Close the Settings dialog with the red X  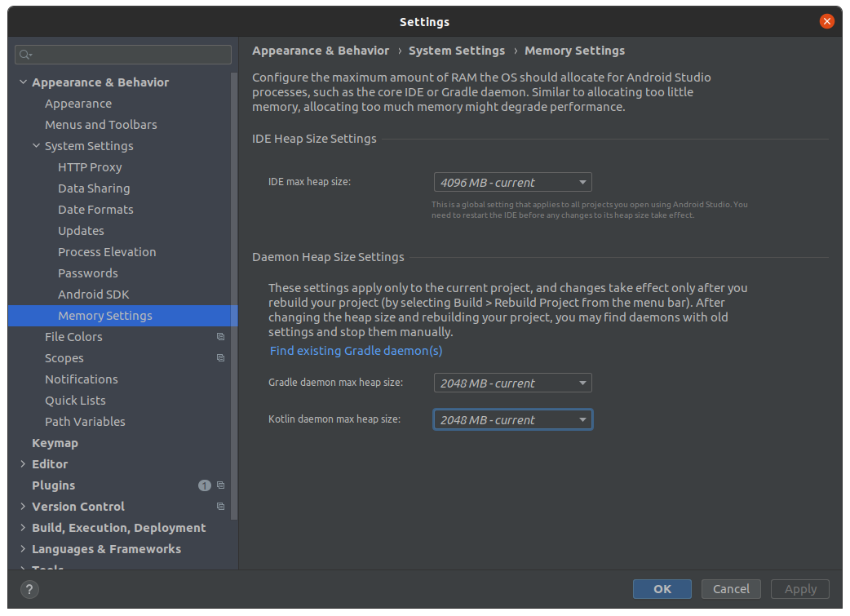826,21
